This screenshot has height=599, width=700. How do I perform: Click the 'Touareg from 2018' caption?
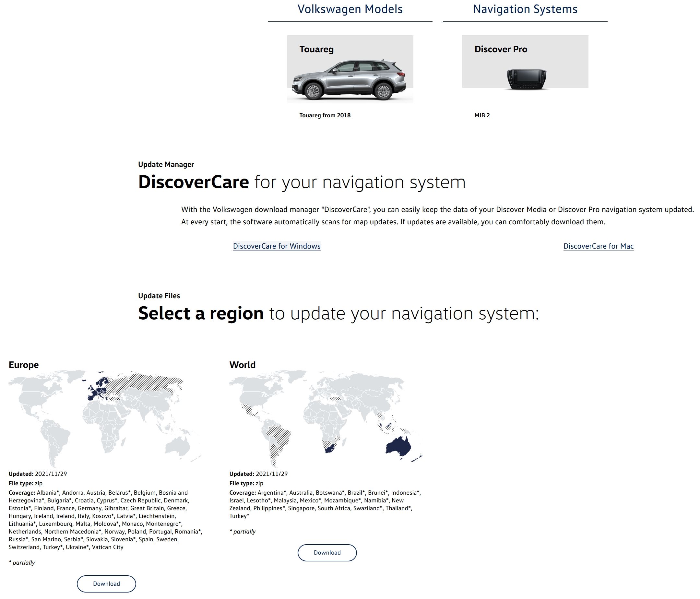(x=325, y=115)
